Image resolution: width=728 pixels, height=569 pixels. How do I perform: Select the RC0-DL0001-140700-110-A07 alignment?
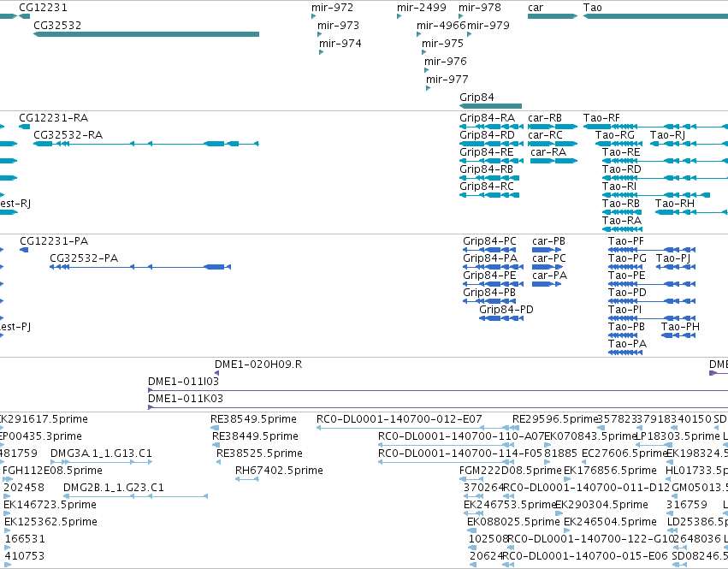[x=447, y=445]
